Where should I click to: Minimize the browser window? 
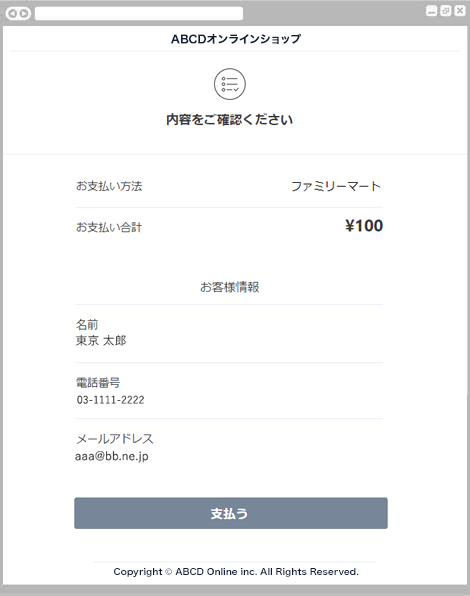click(x=431, y=11)
